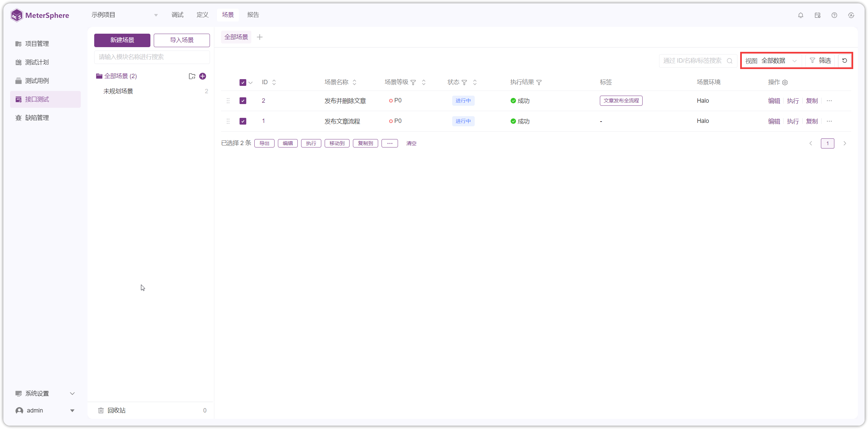
Task: Open more actions for 发布并删除文章 row
Action: point(829,101)
